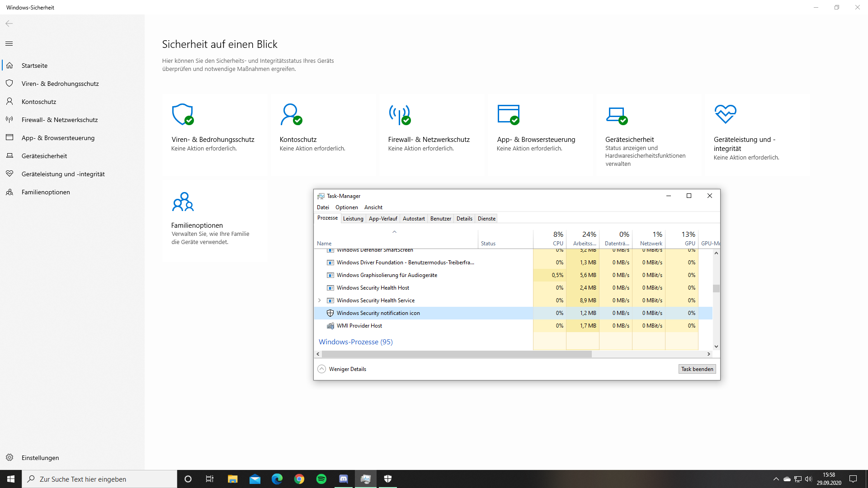Sort processes by the Netzwerk column
Image resolution: width=868 pixels, height=488 pixels.
pos(649,239)
